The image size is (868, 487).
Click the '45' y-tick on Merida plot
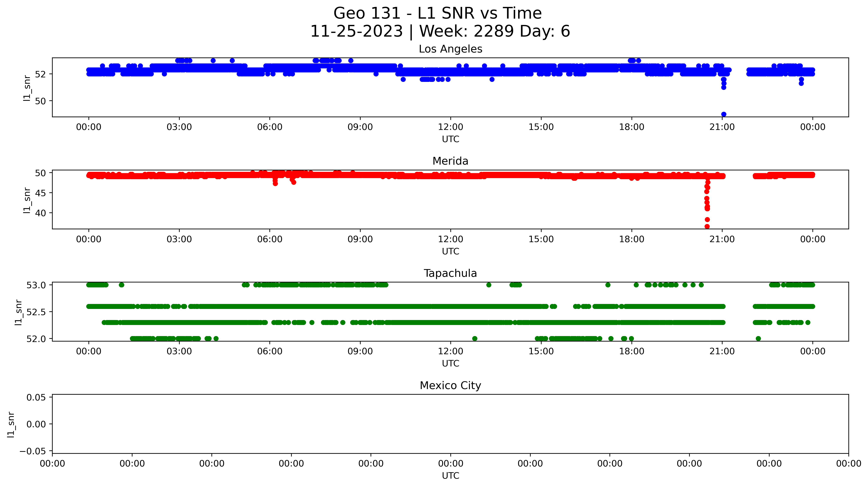point(40,193)
